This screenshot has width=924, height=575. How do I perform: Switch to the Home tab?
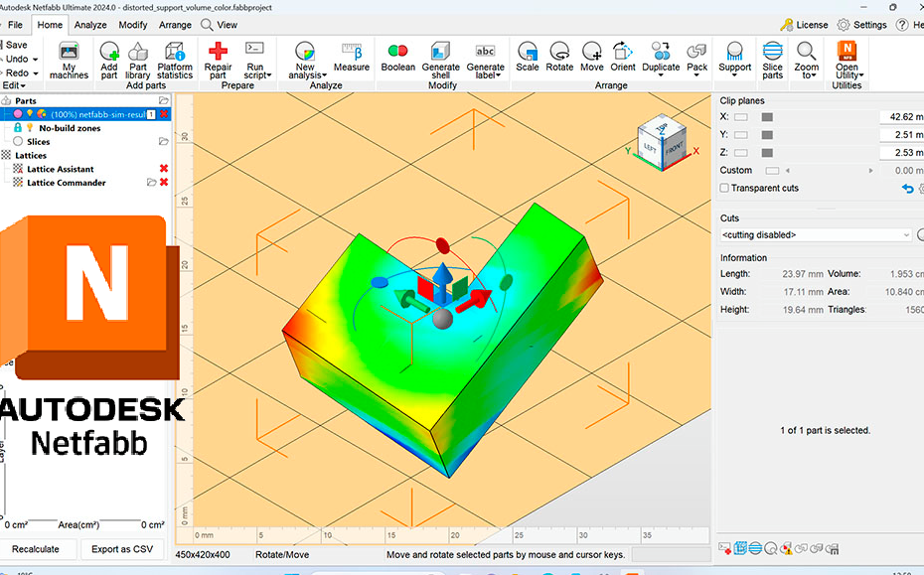point(50,25)
